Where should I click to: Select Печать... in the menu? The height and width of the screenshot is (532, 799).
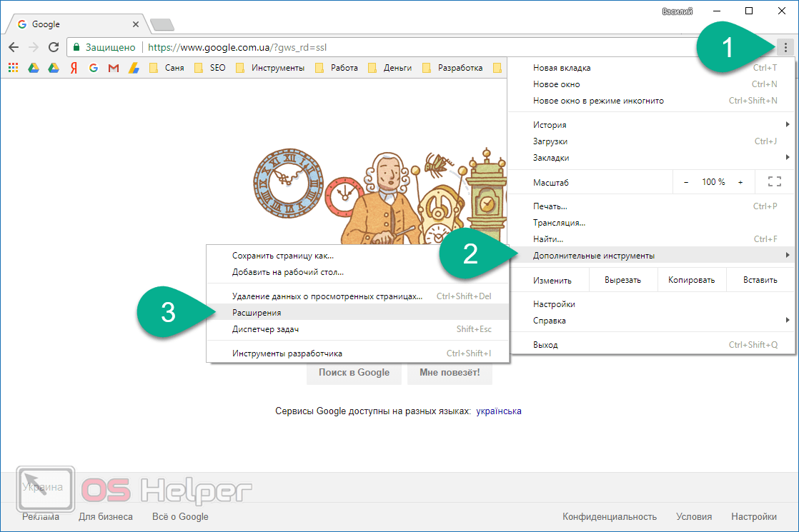651,206
